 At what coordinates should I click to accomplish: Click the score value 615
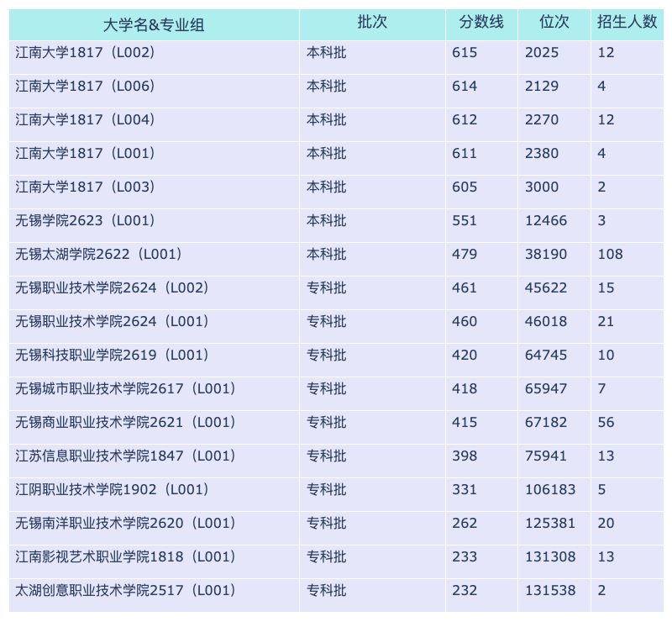point(465,53)
